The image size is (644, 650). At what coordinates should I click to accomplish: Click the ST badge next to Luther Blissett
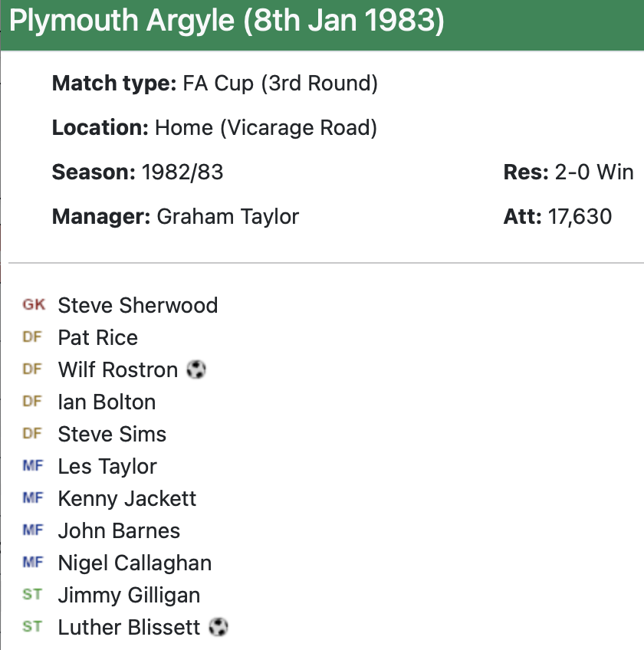click(x=32, y=628)
